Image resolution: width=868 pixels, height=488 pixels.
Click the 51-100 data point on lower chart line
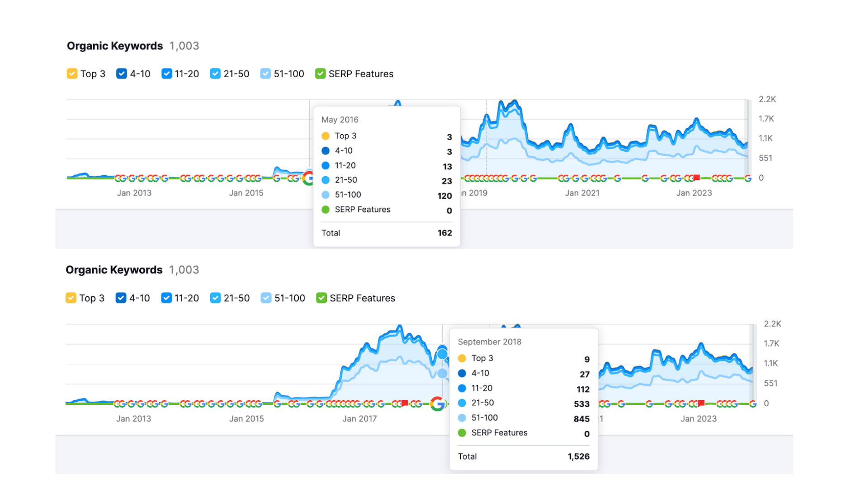coord(442,373)
